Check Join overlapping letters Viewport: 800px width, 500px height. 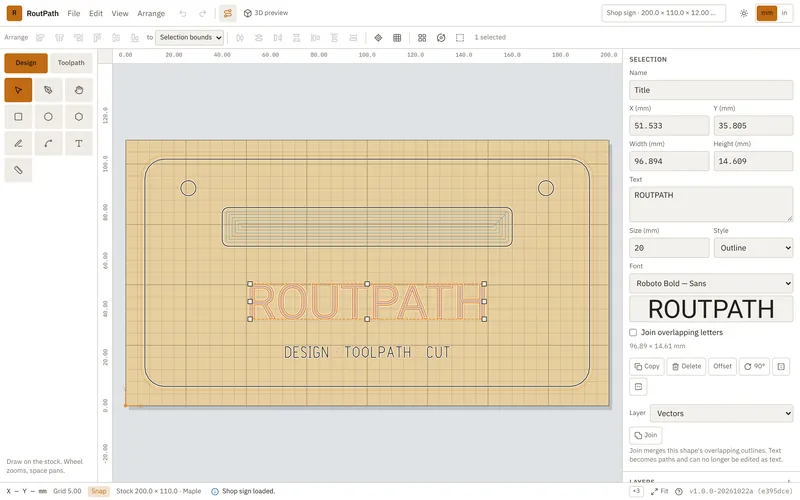[x=633, y=332]
